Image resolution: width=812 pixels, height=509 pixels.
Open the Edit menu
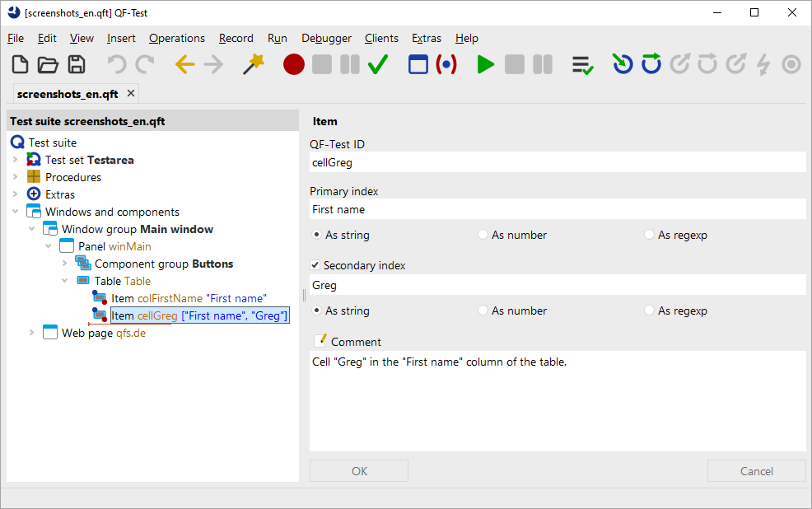pos(47,39)
